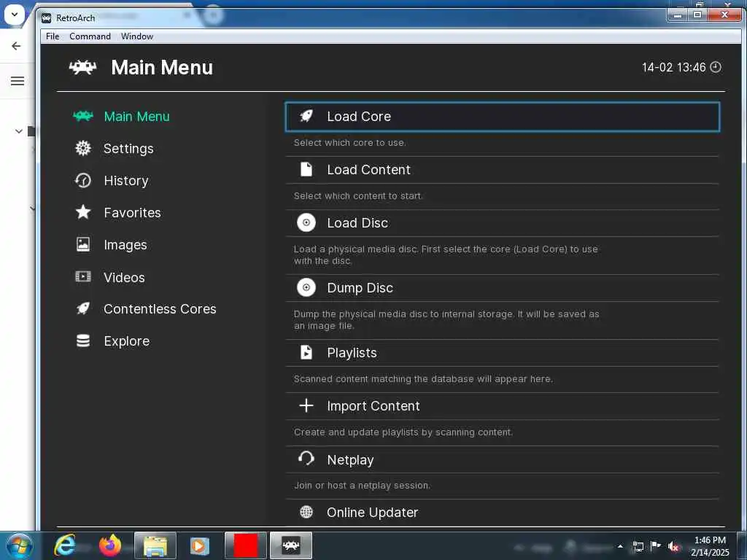Select the Load Core rocket icon
This screenshot has height=560, width=747.
pos(306,116)
